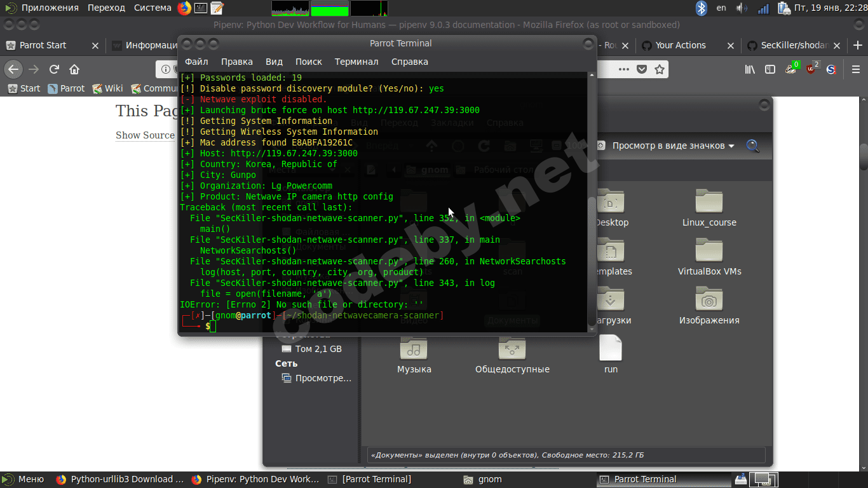Open the Wiki bookmark
The width and height of the screenshot is (868, 488).
[107, 88]
